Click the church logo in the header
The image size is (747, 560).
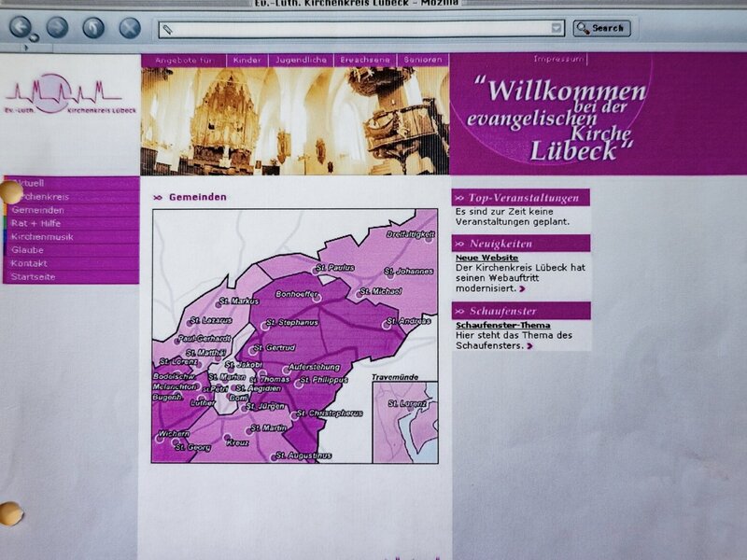63,95
